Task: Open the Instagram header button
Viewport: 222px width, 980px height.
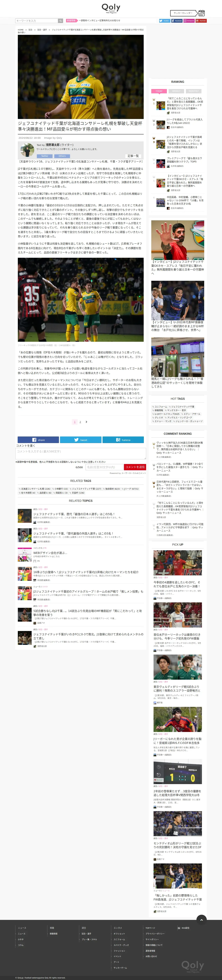Action: click(x=189, y=21)
